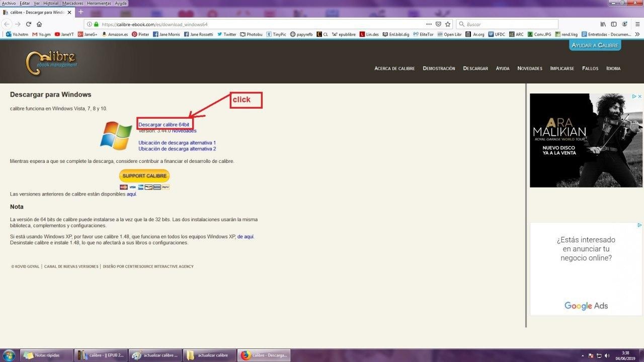Close the calibre Descargar tab
The width and height of the screenshot is (644, 362).
tap(69, 12)
